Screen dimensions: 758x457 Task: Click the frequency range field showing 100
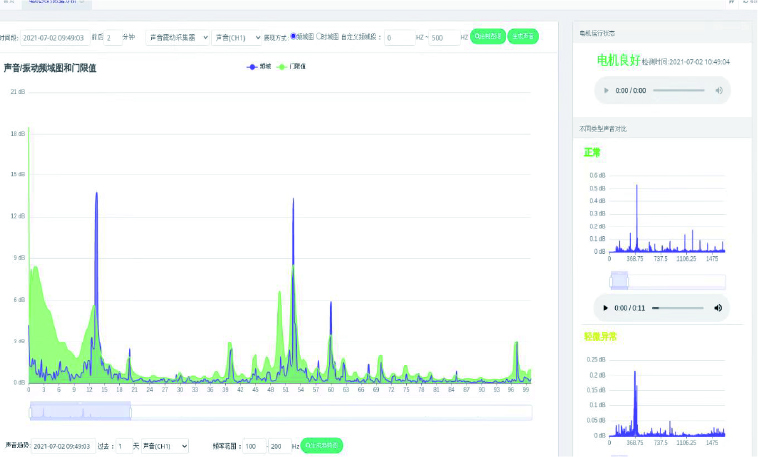pyautogui.click(x=254, y=445)
